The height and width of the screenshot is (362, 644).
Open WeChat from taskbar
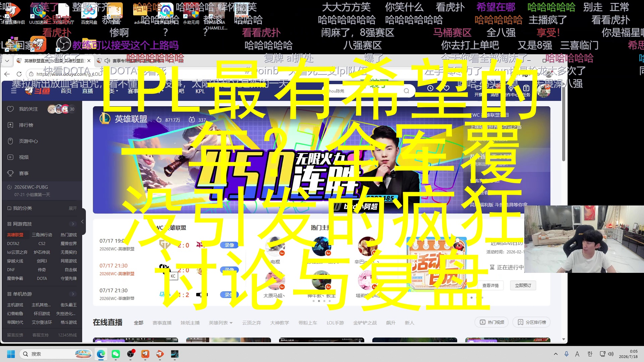116,354
